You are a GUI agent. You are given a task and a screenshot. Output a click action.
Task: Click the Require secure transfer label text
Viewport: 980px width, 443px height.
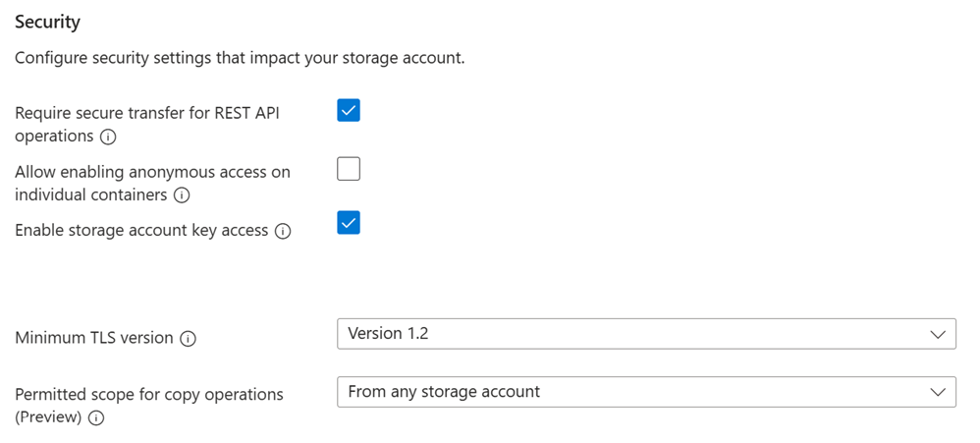(147, 125)
